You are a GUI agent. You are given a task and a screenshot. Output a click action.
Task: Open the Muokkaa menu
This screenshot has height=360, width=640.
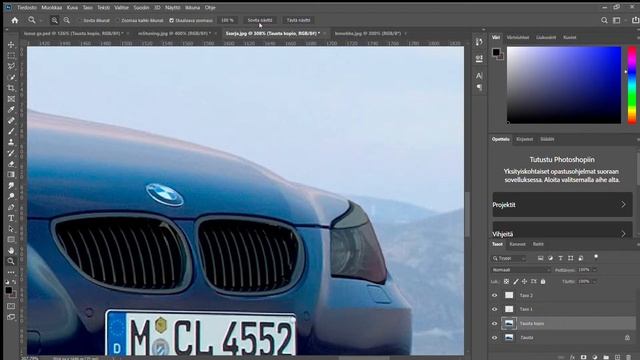click(x=51, y=7)
